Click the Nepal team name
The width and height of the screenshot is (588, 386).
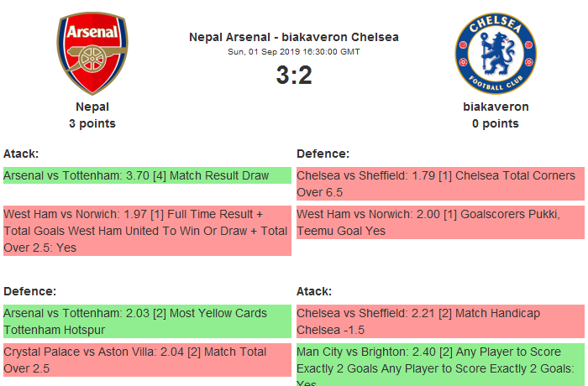92,107
